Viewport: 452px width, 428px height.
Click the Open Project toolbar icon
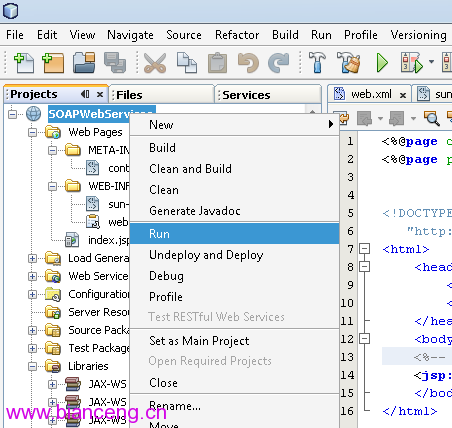coord(84,63)
